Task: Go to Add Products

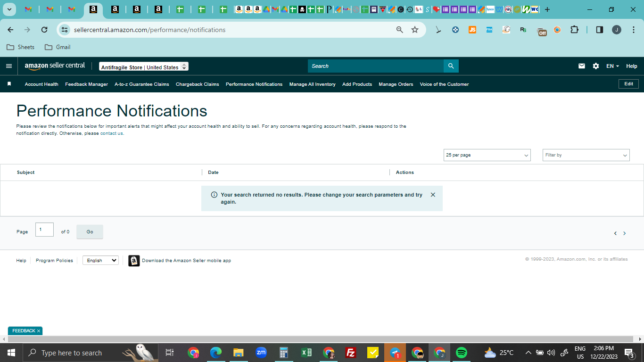Action: coord(357,84)
